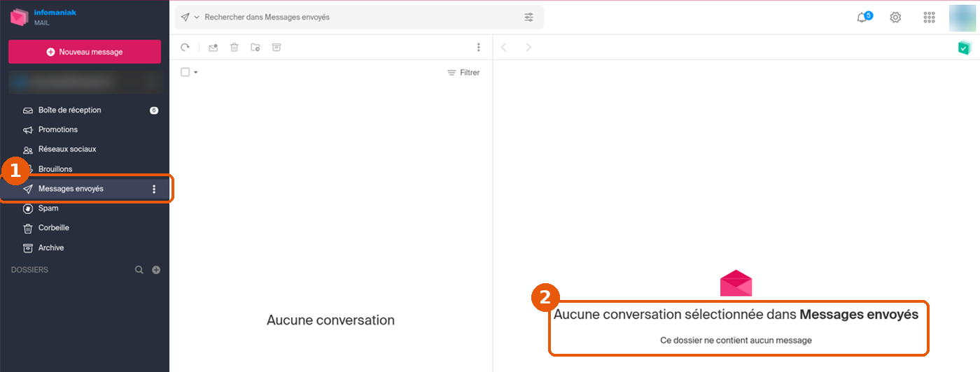Click the Nouveau message button
Image resolution: width=980 pixels, height=372 pixels.
(85, 52)
